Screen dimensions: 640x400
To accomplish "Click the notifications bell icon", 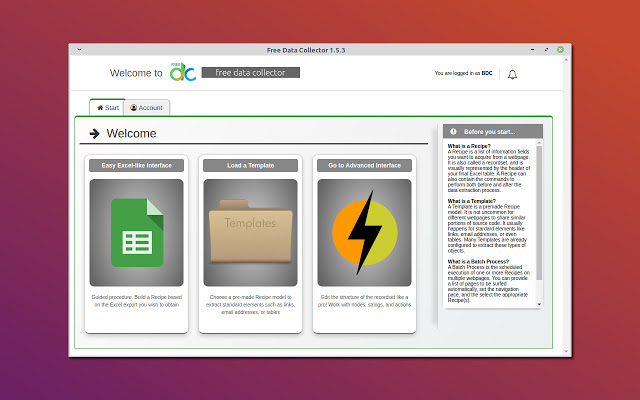I will 513,74.
